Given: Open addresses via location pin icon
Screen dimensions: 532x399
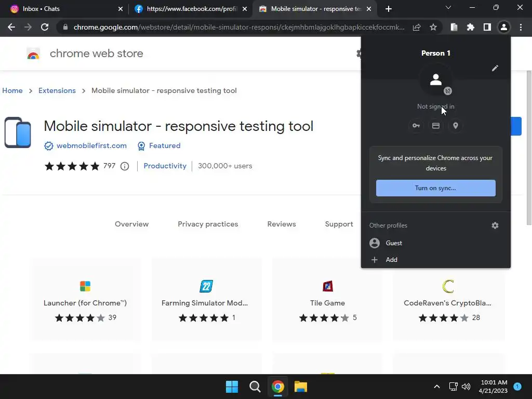Looking at the screenshot, I should point(456,126).
